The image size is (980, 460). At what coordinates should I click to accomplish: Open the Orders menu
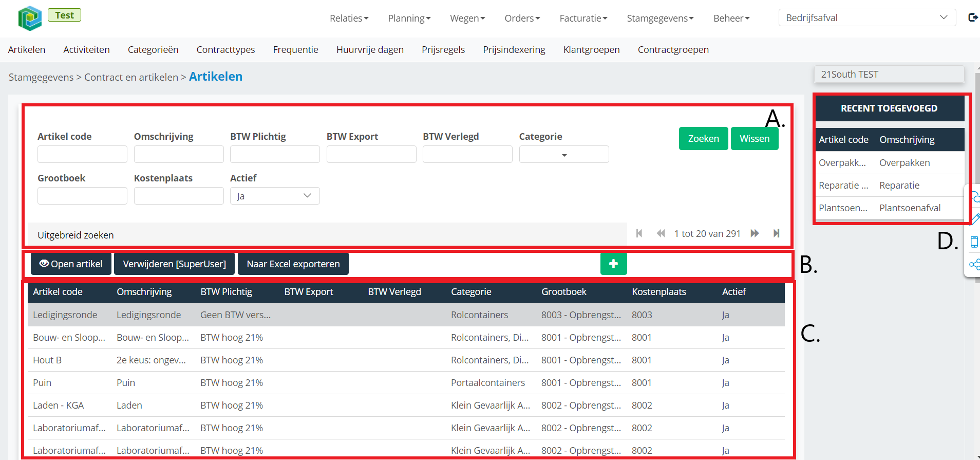[522, 19]
